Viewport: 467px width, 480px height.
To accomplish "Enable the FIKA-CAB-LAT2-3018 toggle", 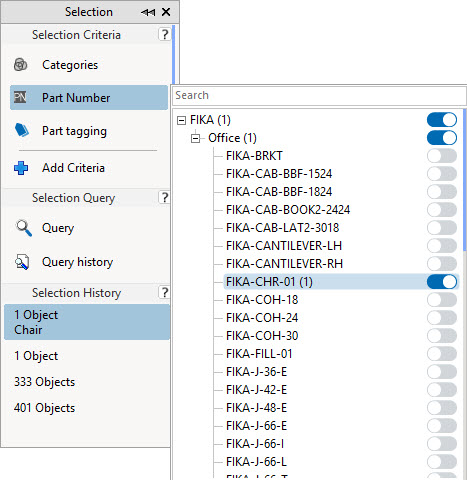I will point(442,228).
